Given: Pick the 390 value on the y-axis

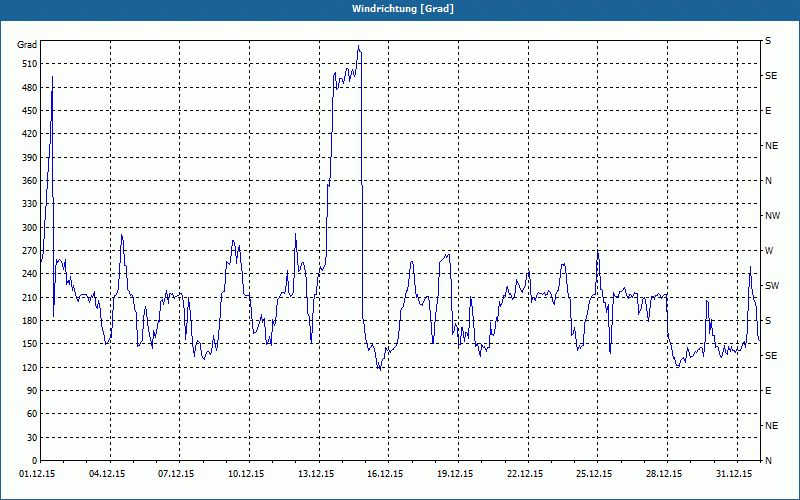Looking at the screenshot, I should click(28, 158).
